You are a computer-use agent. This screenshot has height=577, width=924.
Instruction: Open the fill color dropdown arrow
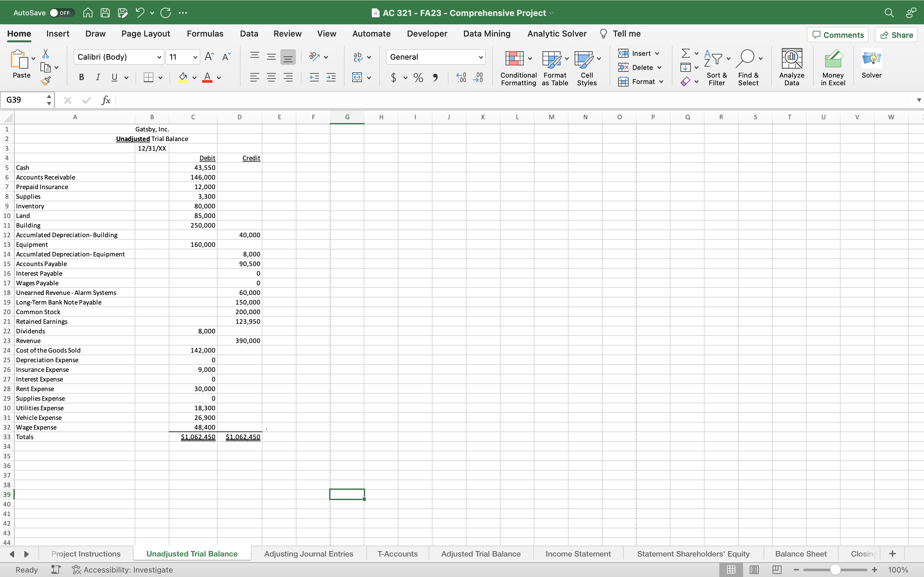(x=194, y=78)
